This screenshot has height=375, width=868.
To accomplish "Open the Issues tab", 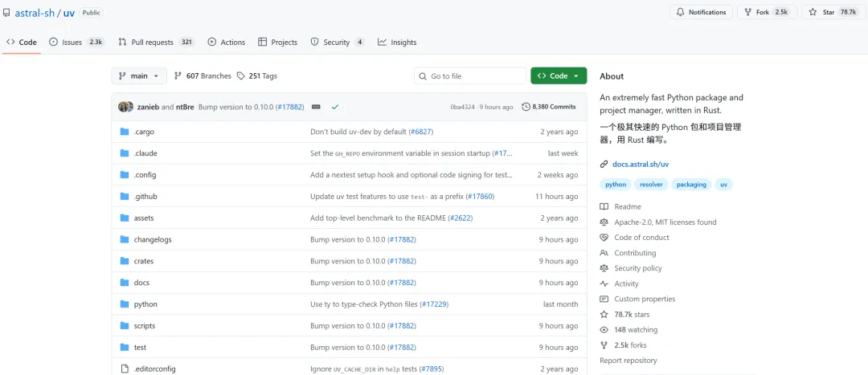I will [x=76, y=42].
